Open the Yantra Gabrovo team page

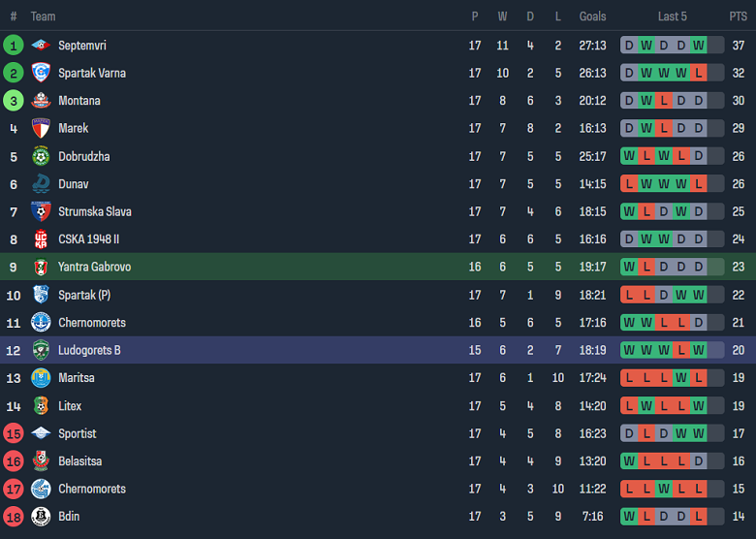click(95, 267)
